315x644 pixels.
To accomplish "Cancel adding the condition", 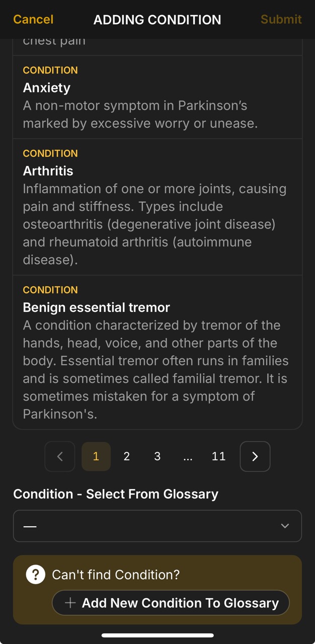I will coord(33,20).
